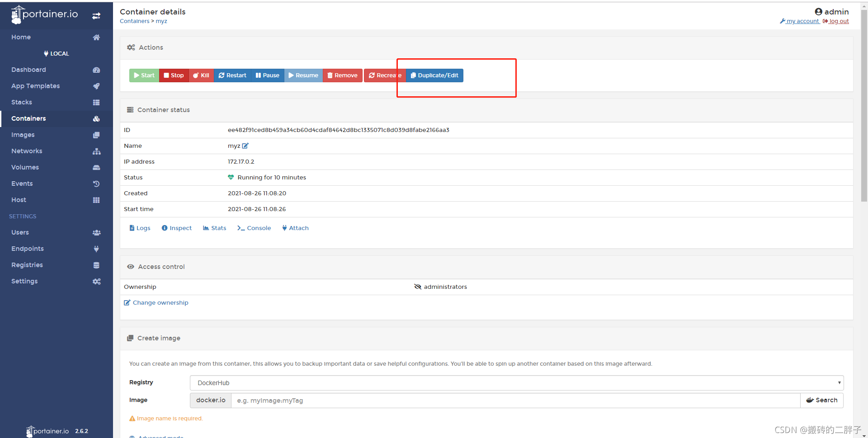This screenshot has height=438, width=868.
Task: Click the page vertical scrollbar
Action: click(864, 106)
